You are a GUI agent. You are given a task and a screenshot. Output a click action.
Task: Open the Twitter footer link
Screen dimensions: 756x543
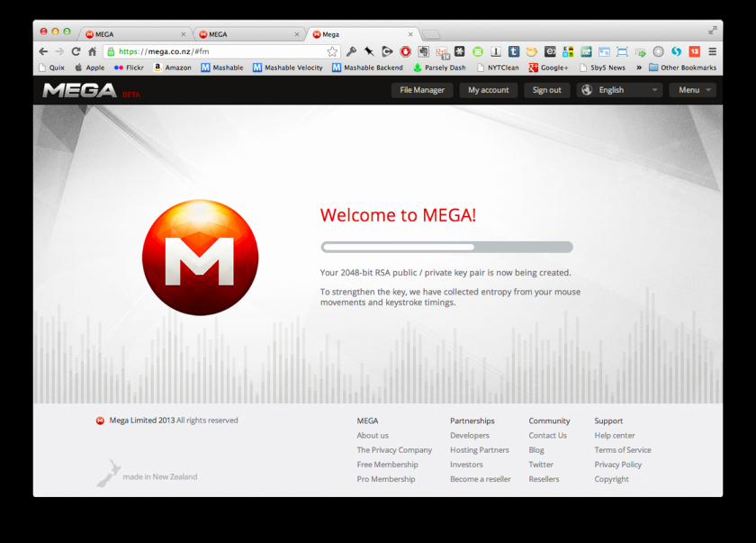pos(541,465)
